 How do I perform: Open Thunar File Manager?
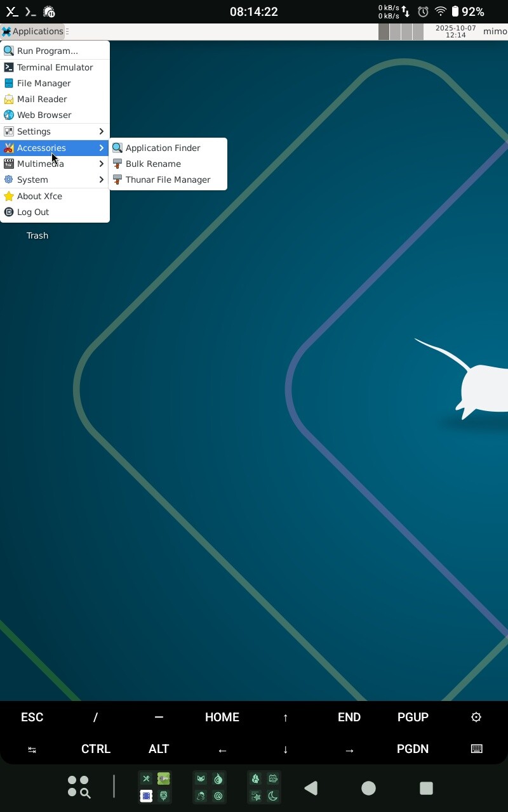(168, 180)
